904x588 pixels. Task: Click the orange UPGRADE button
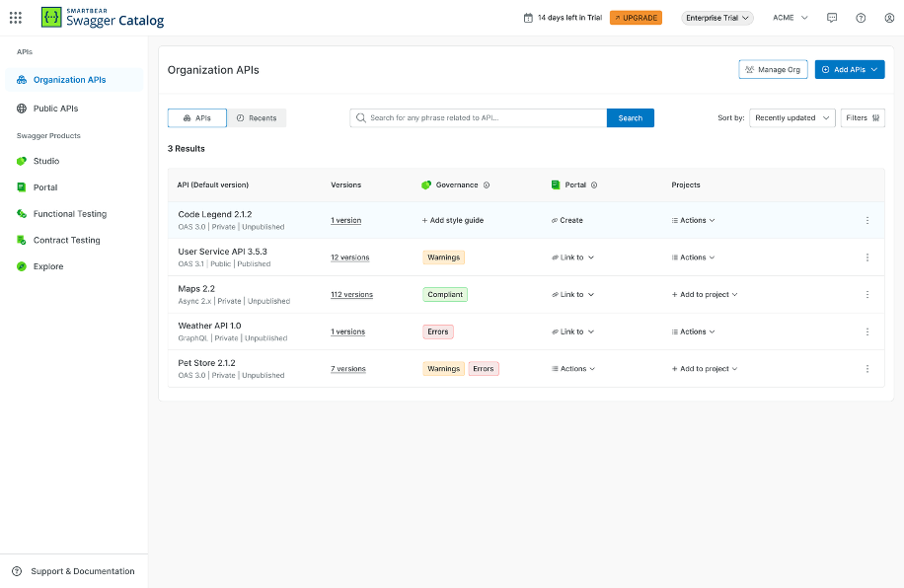pos(636,18)
